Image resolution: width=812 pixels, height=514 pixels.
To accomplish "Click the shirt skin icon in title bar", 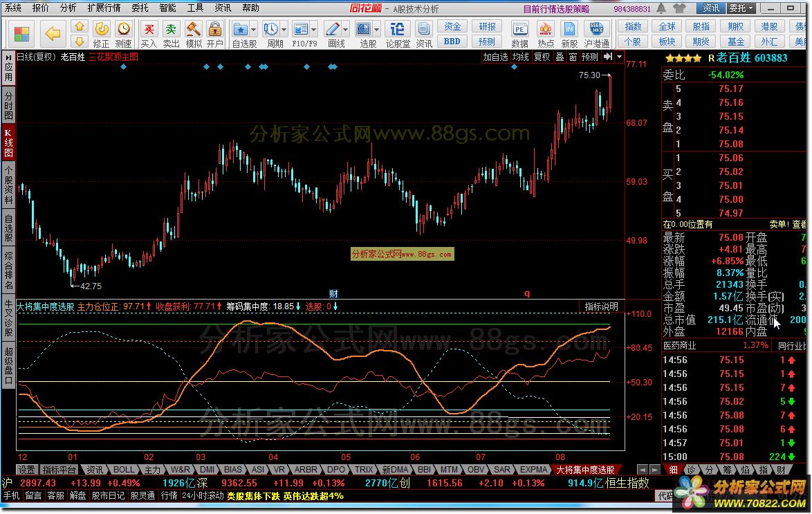I will tap(679, 8).
